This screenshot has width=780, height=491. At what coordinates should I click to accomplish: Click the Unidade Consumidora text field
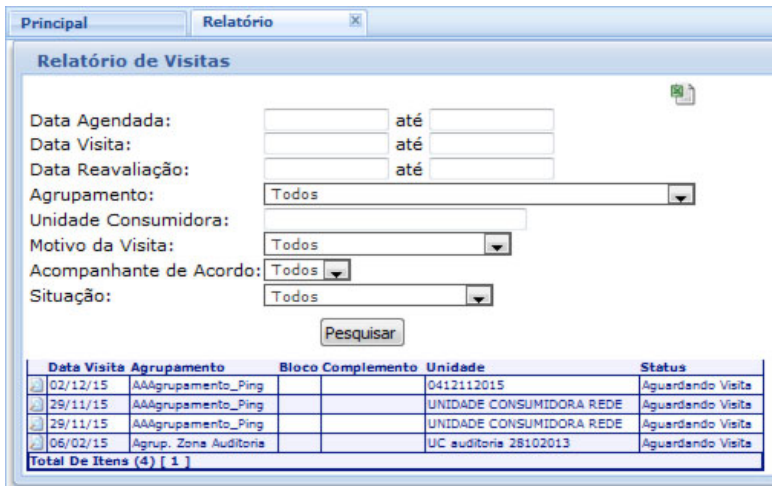(x=395, y=220)
